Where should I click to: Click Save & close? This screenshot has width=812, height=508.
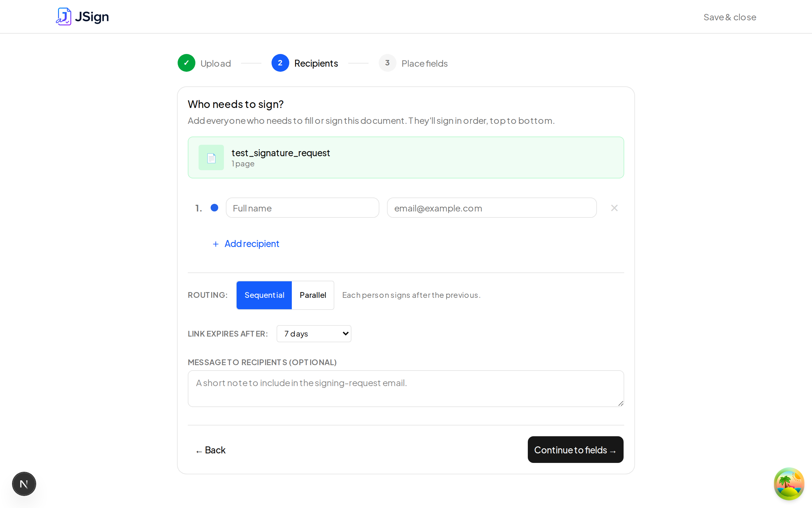(730, 17)
